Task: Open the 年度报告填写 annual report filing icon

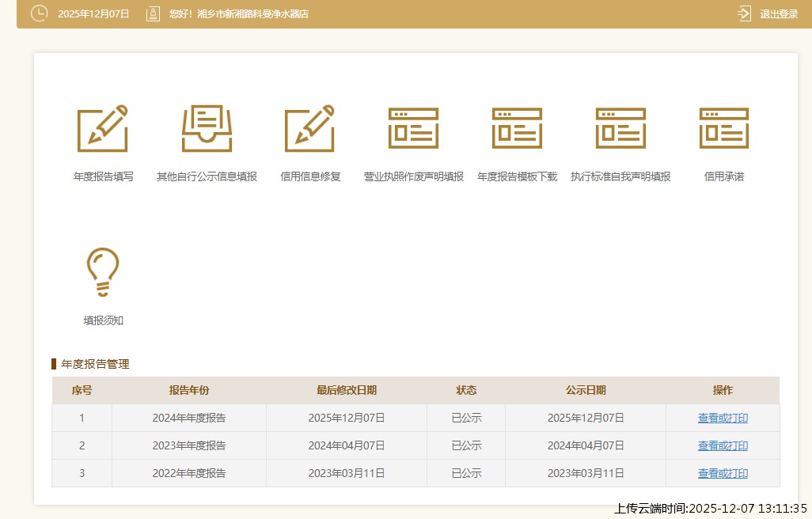Action: tap(103, 127)
